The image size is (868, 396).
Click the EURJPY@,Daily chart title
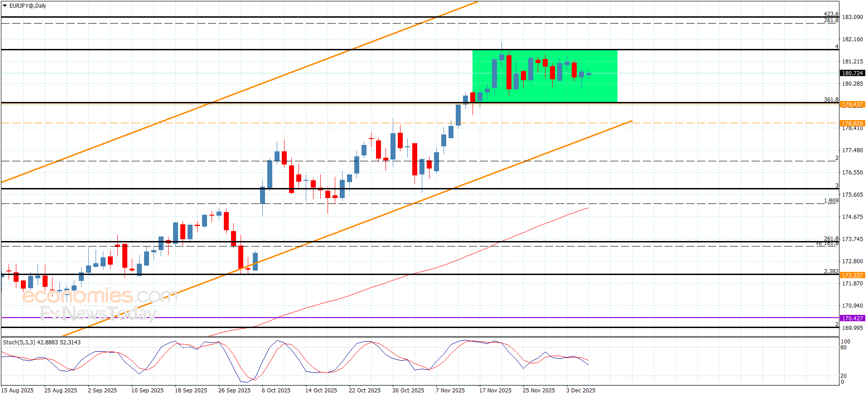(x=28, y=6)
